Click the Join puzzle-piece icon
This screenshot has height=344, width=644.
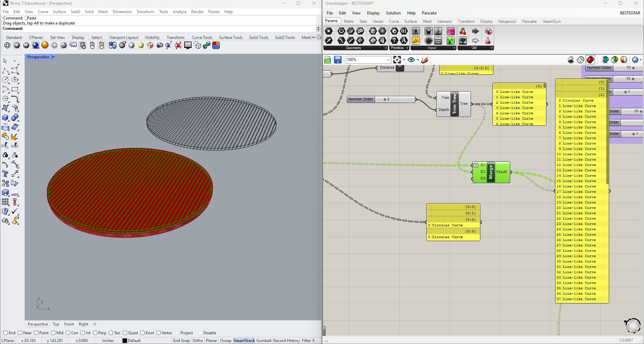pyautogui.click(x=5, y=136)
